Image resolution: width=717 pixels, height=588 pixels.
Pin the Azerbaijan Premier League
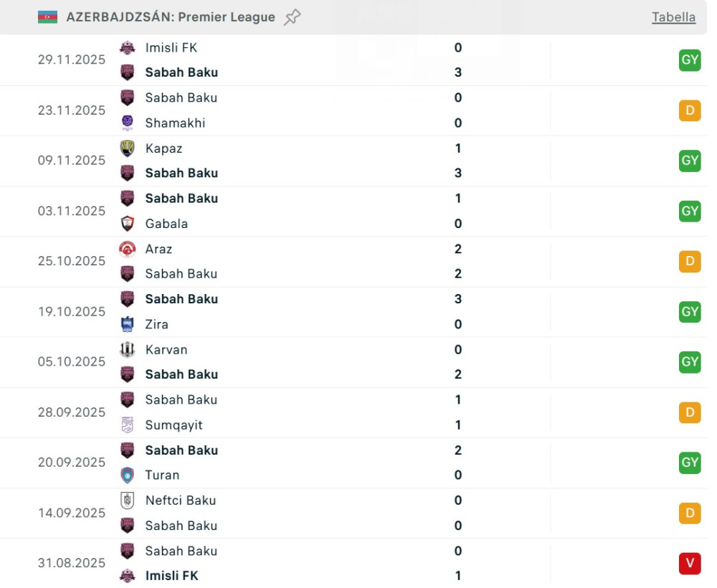pos(292,17)
